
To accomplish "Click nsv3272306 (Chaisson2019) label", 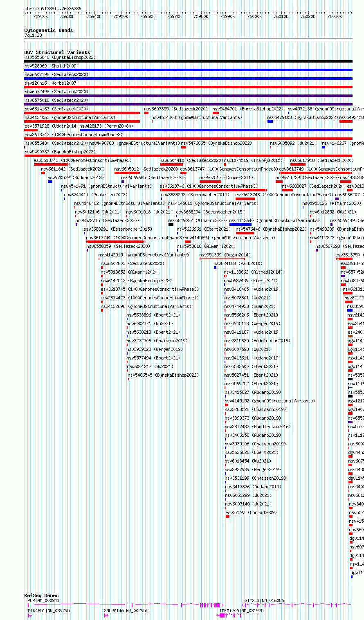I will [157, 341].
